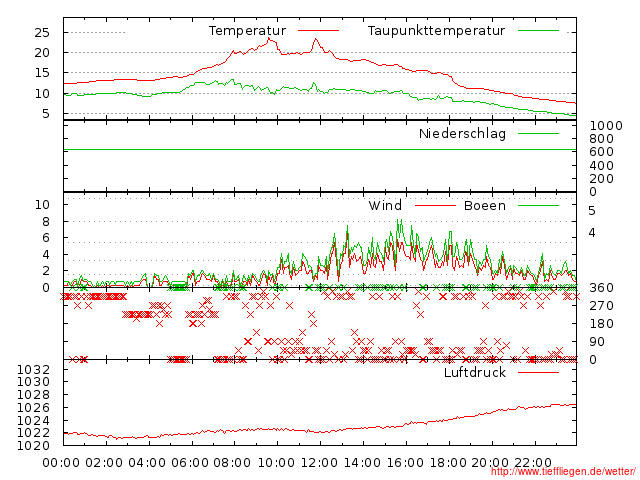Click the 22:00 time axis label

tap(533, 463)
